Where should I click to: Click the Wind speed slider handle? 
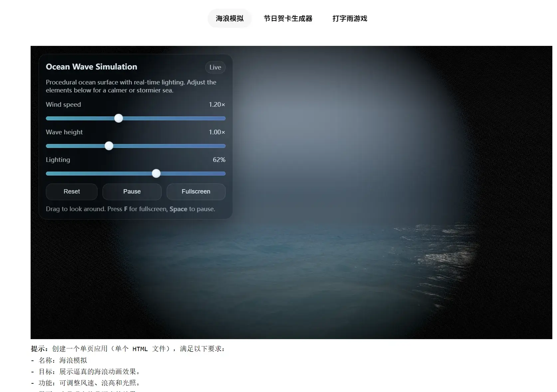(x=119, y=118)
